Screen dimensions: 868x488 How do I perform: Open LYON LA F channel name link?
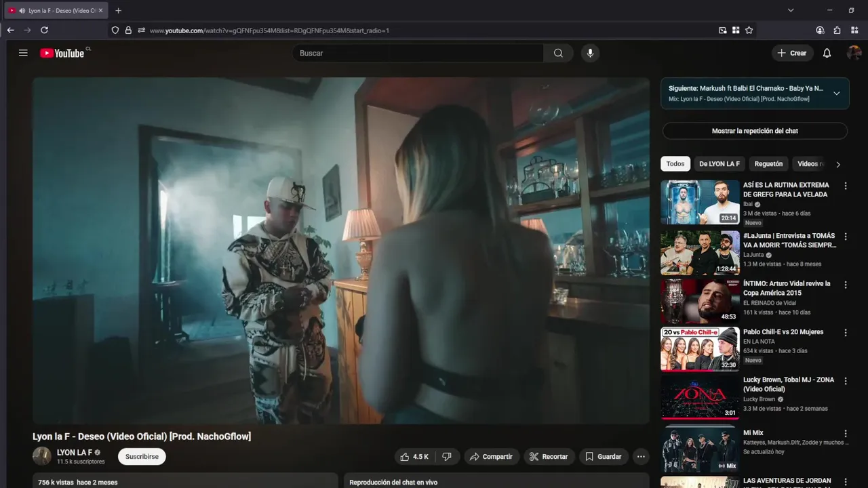point(75,452)
